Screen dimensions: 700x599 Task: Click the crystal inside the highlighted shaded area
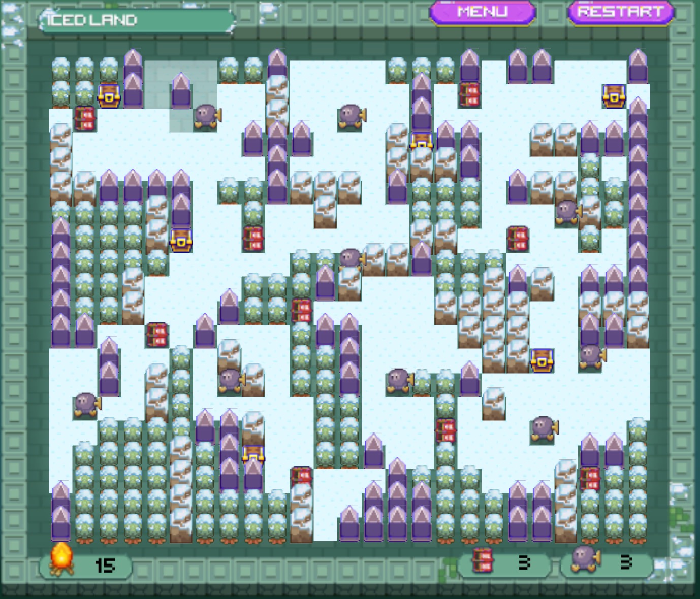[x=181, y=91]
